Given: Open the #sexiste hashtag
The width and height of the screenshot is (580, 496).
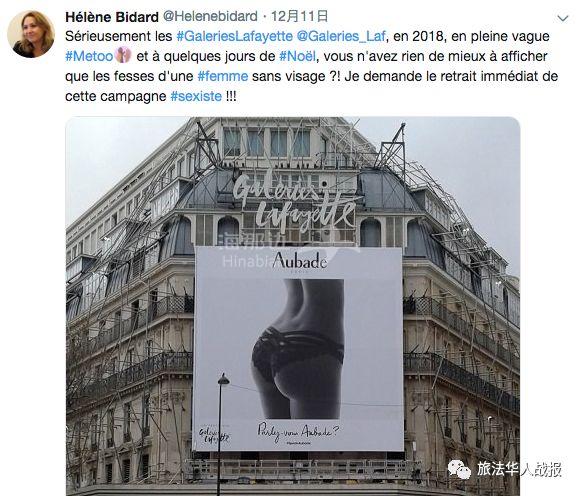Looking at the screenshot, I should pyautogui.click(x=196, y=96).
